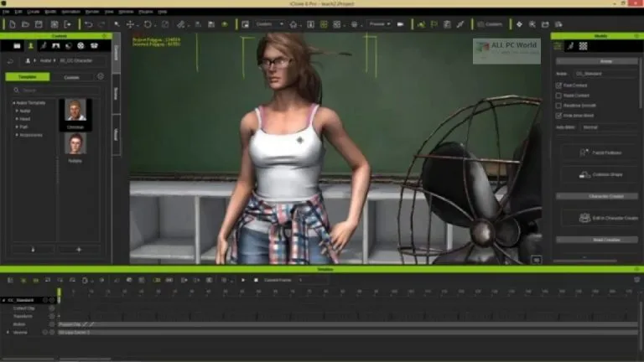
Task: Select the Rotate object tool
Action: (147, 24)
